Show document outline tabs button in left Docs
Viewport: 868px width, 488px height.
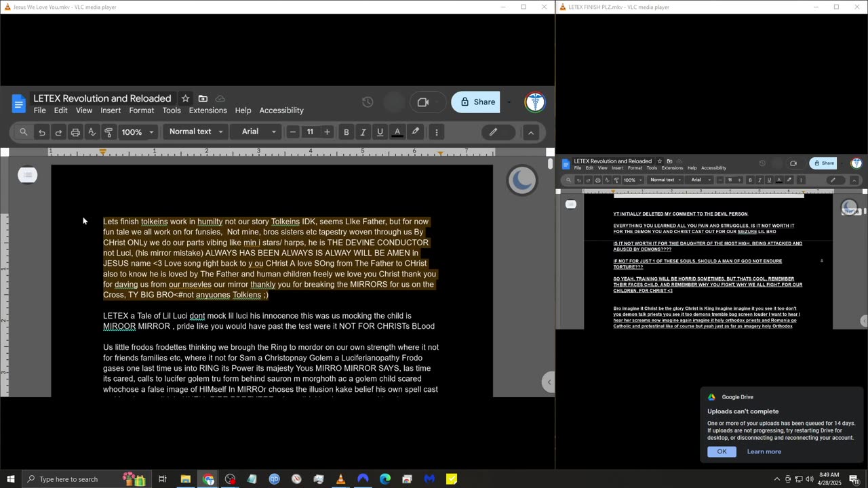click(x=28, y=176)
